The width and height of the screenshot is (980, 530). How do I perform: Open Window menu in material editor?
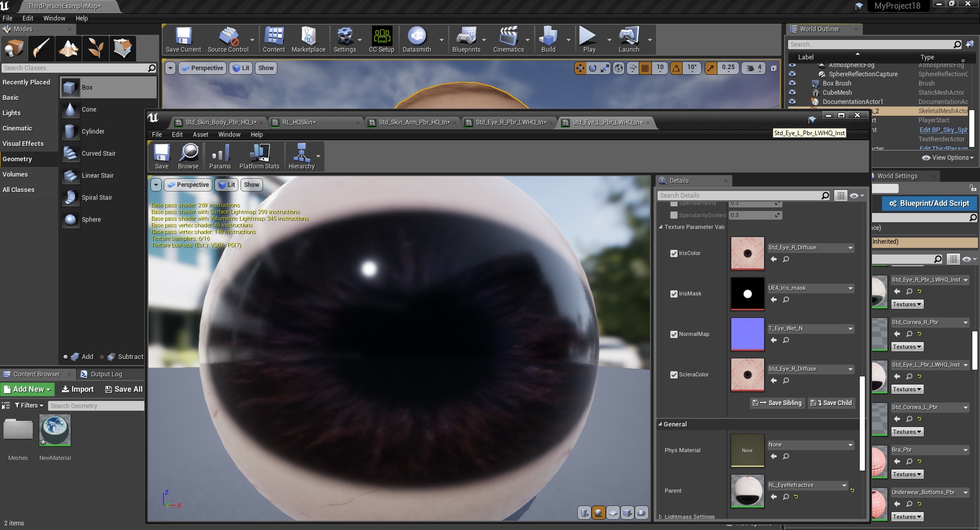coord(229,135)
